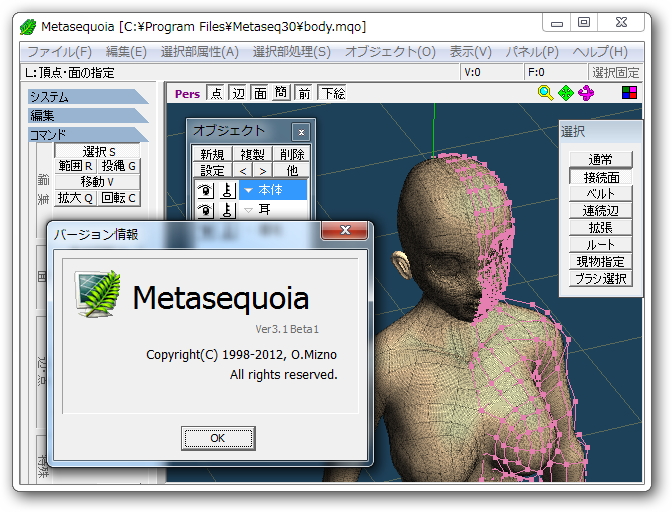Select the 範囲 R command
672x512 pixels.
tap(75, 166)
